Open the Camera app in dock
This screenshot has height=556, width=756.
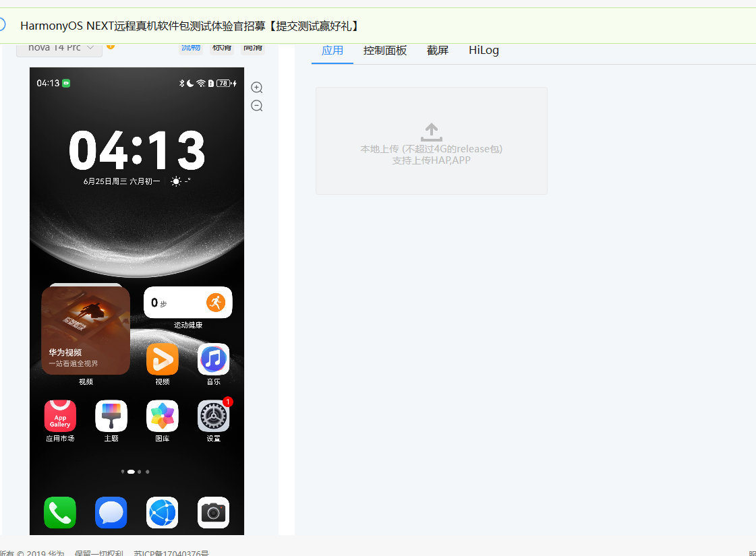tap(213, 513)
